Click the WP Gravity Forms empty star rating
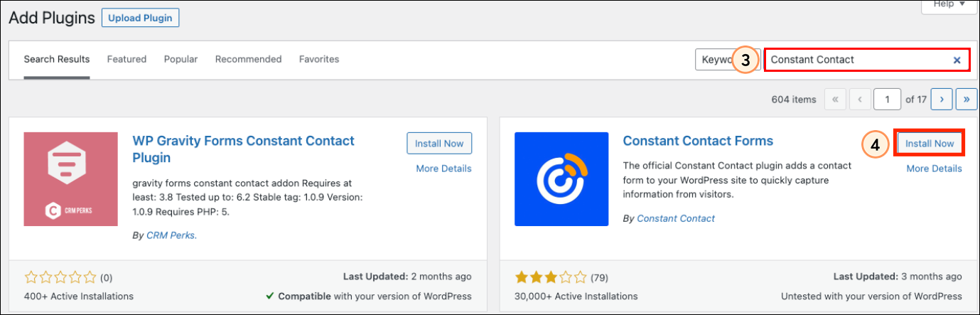The image size is (980, 315). click(x=60, y=277)
